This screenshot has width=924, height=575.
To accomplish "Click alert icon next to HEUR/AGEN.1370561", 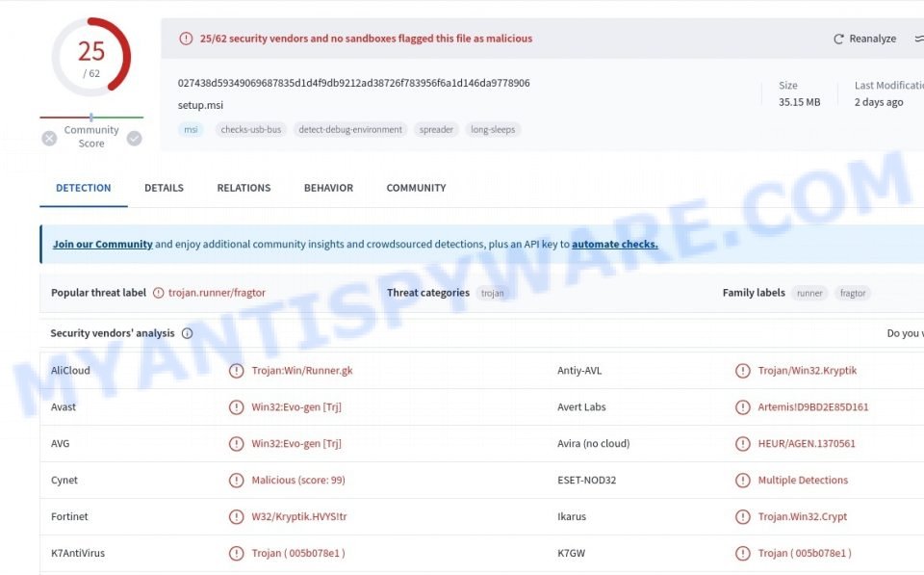I will (x=743, y=443).
